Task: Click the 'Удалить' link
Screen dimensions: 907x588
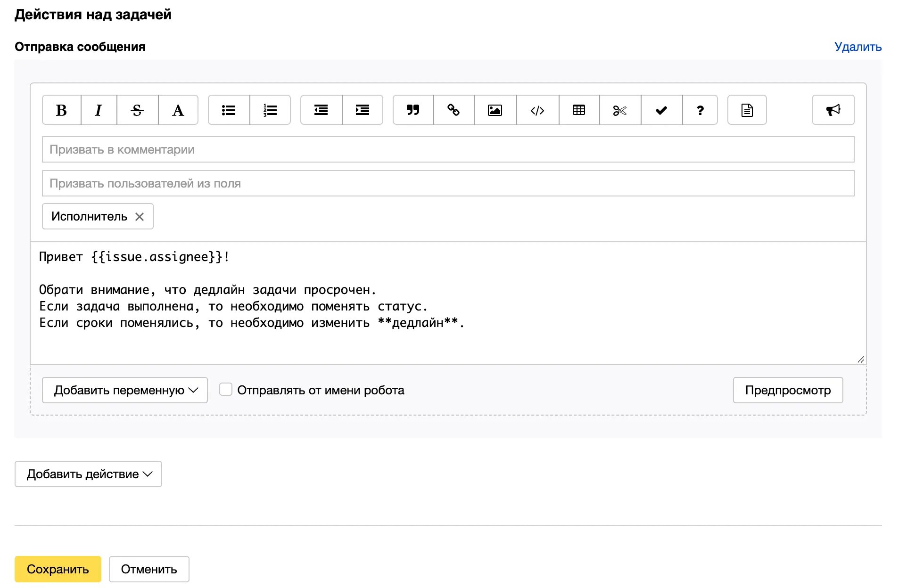Action: (858, 47)
